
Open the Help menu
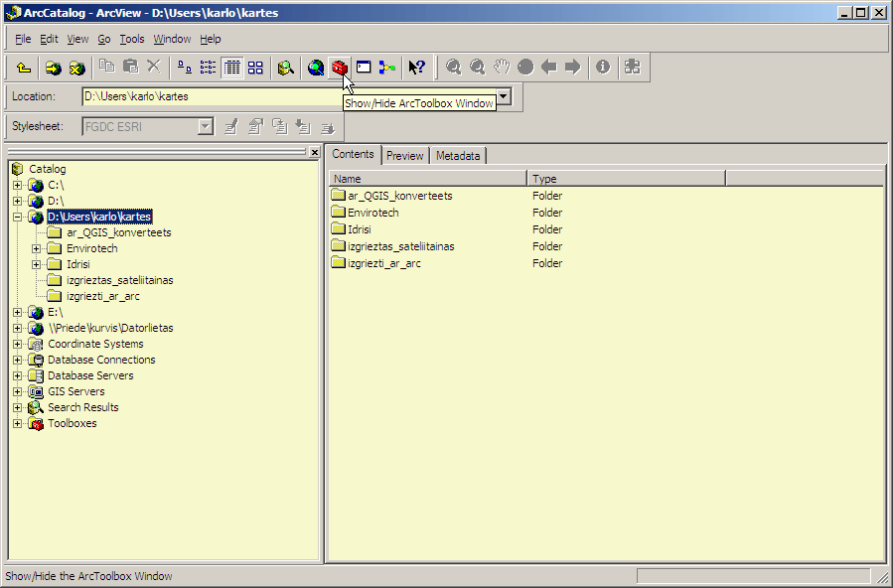click(x=211, y=40)
